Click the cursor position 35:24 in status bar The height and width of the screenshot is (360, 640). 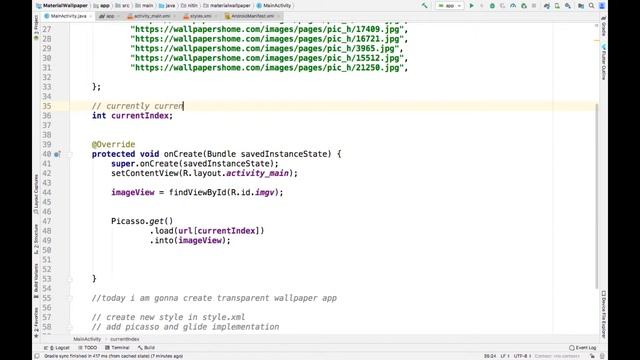[490, 356]
